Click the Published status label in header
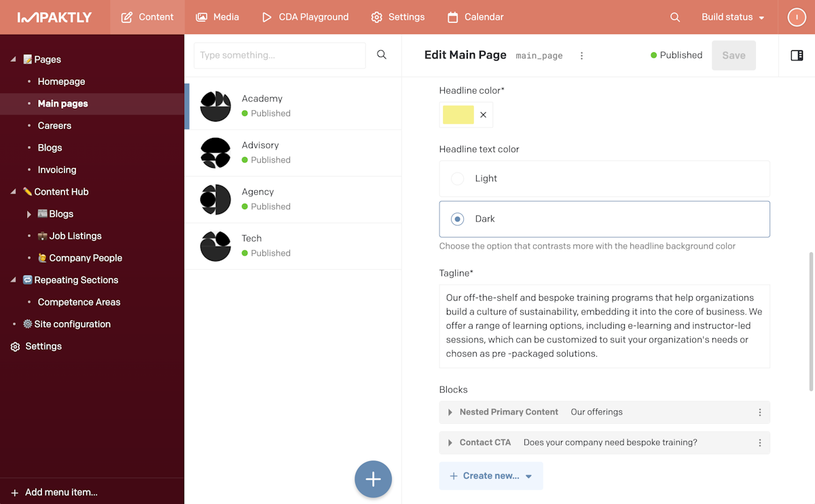The height and width of the screenshot is (504, 815). tap(676, 55)
